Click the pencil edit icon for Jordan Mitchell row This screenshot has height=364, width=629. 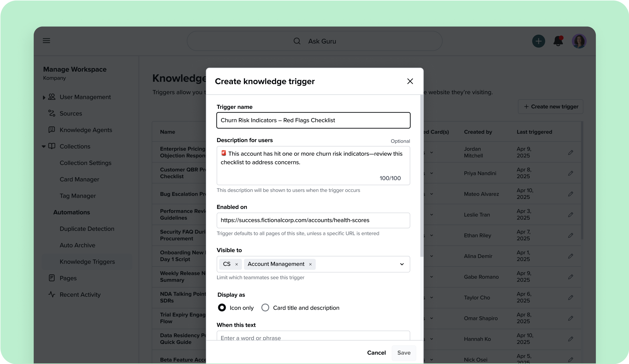pos(571,152)
